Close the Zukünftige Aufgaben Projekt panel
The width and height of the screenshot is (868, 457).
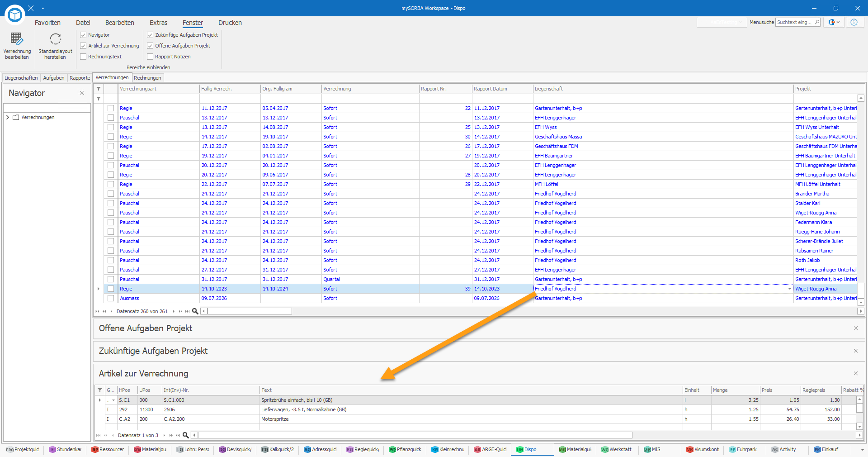[856, 351]
